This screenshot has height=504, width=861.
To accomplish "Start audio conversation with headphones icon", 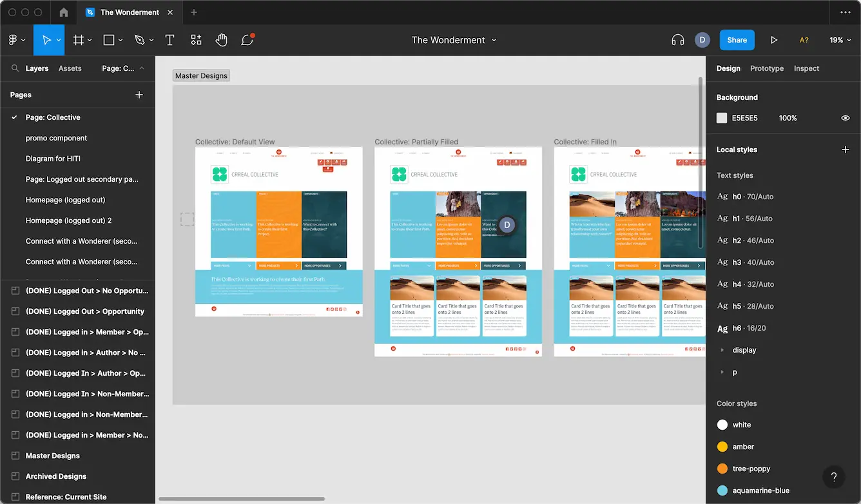I will pyautogui.click(x=677, y=40).
